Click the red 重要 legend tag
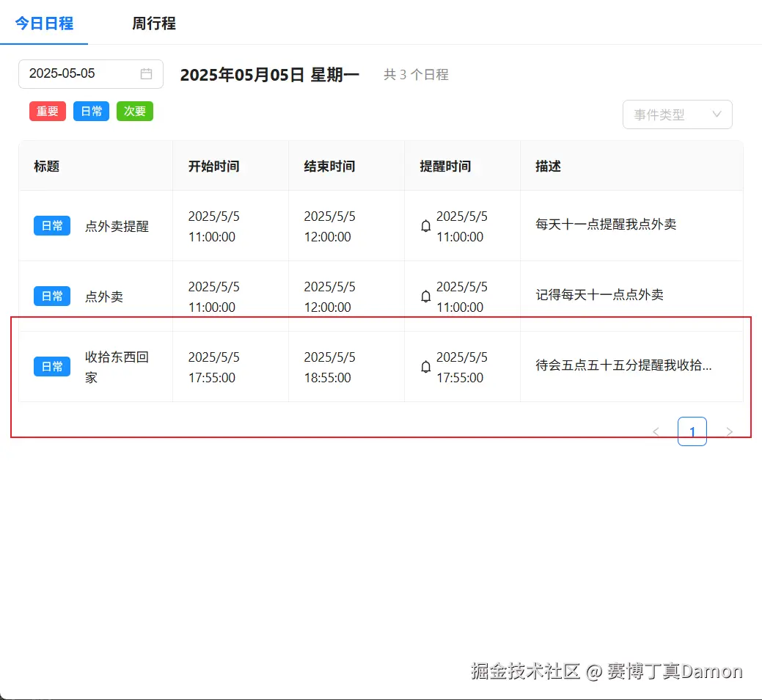 point(48,112)
